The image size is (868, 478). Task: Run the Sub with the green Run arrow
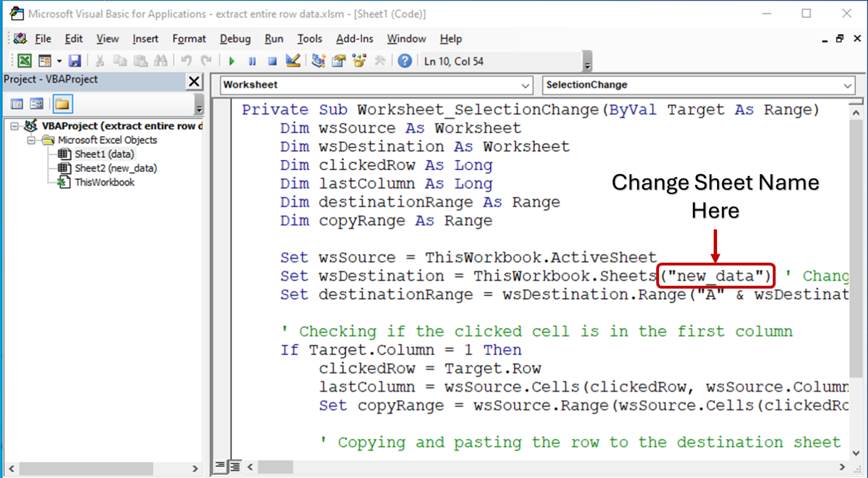pyautogui.click(x=232, y=61)
